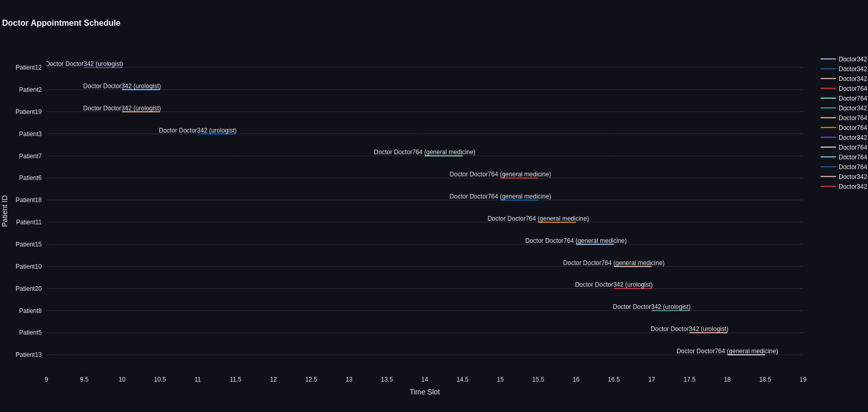The image size is (868, 412).
Task: Click Patient15's general medicine annotation
Action: [x=576, y=241]
